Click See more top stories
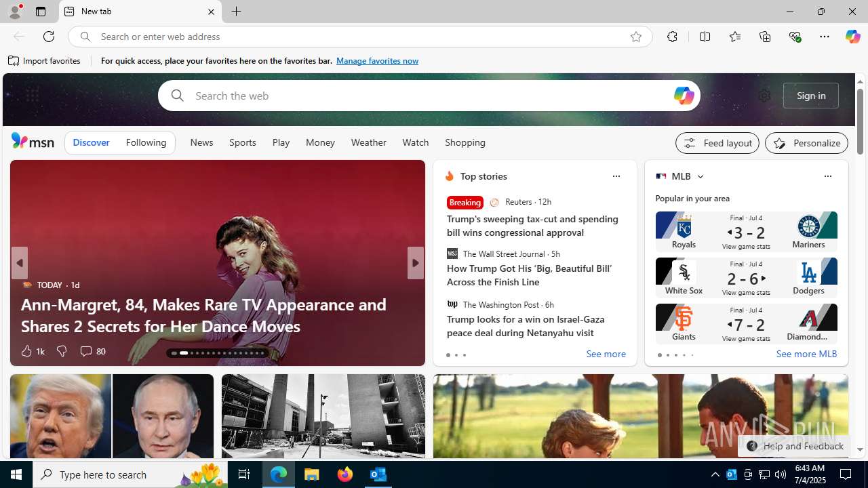This screenshot has height=488, width=868. coord(606,354)
